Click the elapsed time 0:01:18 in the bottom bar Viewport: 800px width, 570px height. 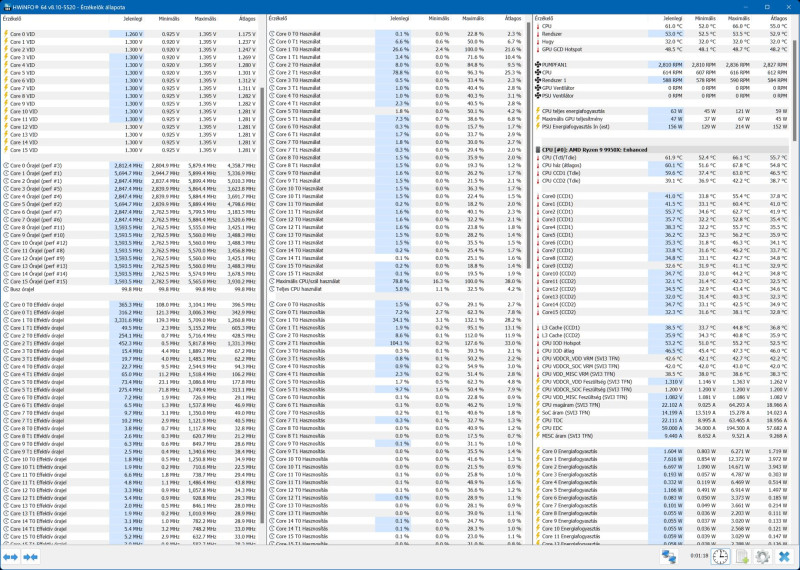coord(699,556)
